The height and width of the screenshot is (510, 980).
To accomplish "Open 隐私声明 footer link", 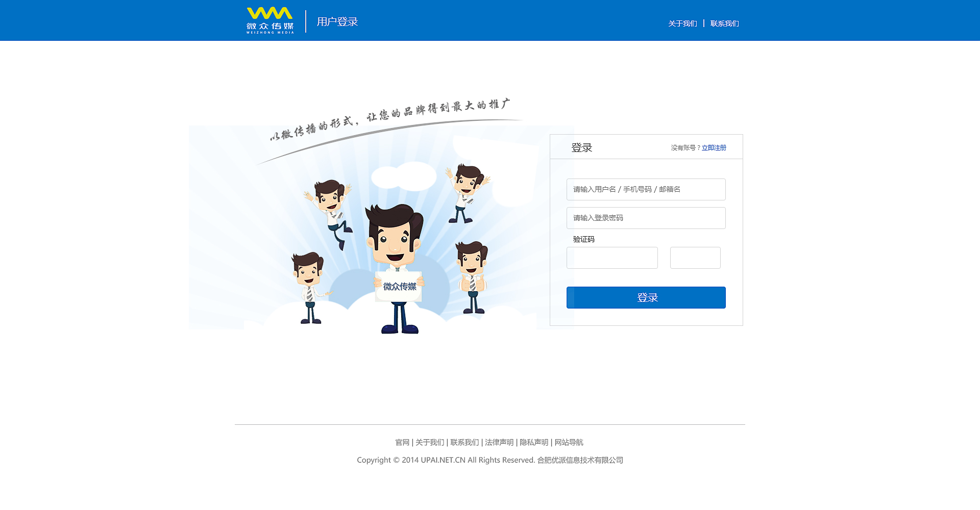I will [x=534, y=442].
